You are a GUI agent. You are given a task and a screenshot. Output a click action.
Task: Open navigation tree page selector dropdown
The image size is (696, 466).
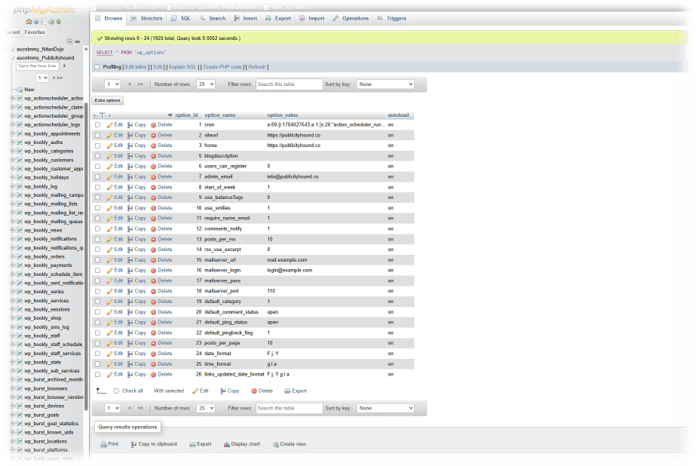43,78
